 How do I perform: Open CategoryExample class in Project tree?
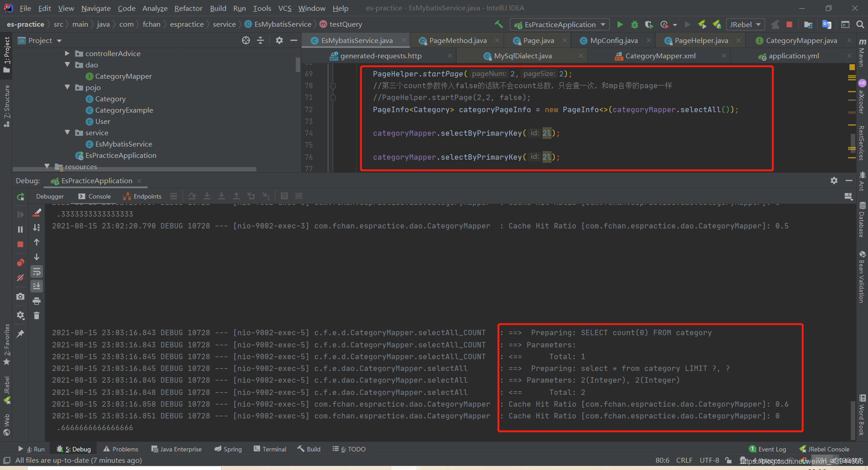coord(124,110)
